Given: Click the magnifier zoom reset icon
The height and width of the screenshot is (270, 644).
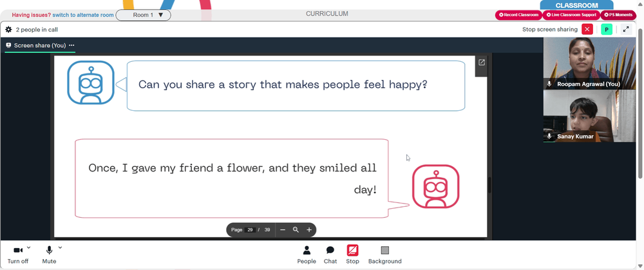Looking at the screenshot, I should [296, 230].
